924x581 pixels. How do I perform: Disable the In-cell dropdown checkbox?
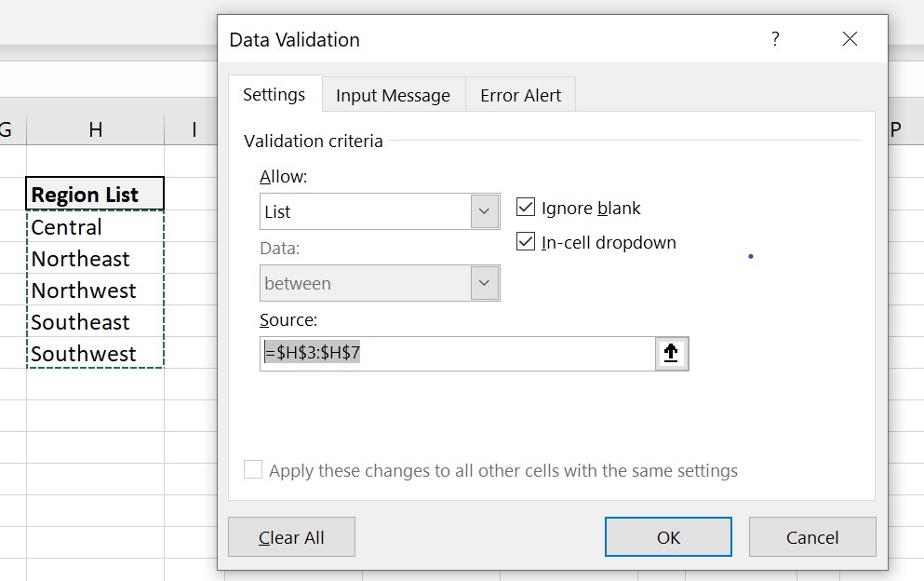[x=526, y=241]
